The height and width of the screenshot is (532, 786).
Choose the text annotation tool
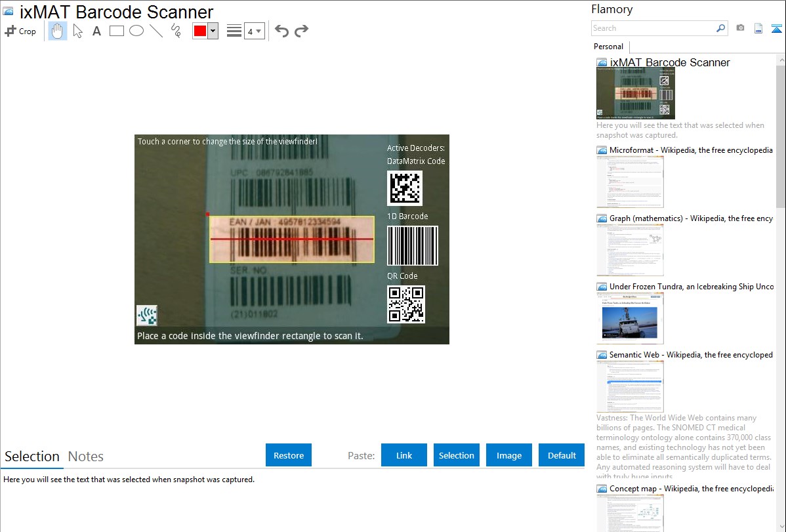96,31
